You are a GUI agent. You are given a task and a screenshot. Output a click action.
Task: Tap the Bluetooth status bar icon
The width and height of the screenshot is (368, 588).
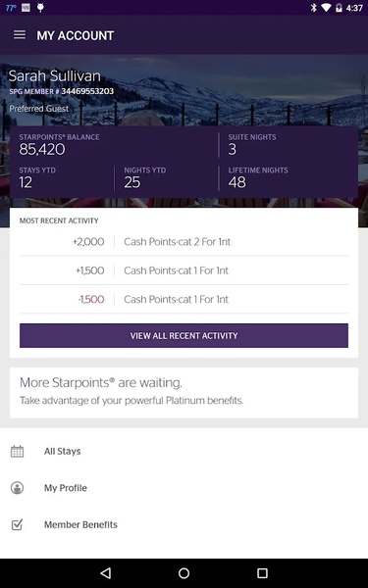(x=314, y=8)
